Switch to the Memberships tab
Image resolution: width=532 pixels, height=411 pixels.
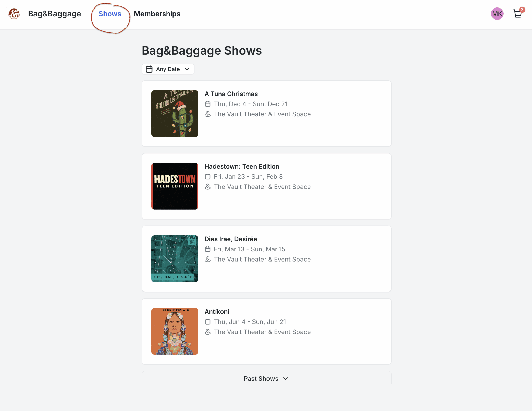coord(157,14)
